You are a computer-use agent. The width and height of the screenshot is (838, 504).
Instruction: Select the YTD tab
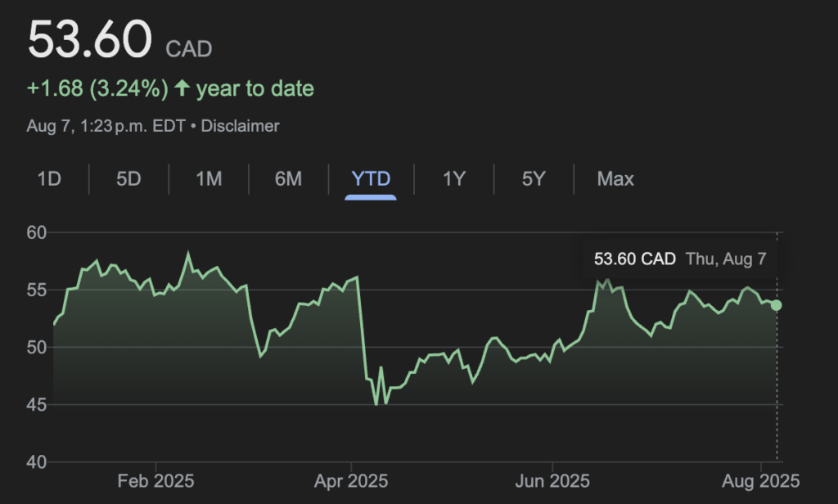[371, 178]
